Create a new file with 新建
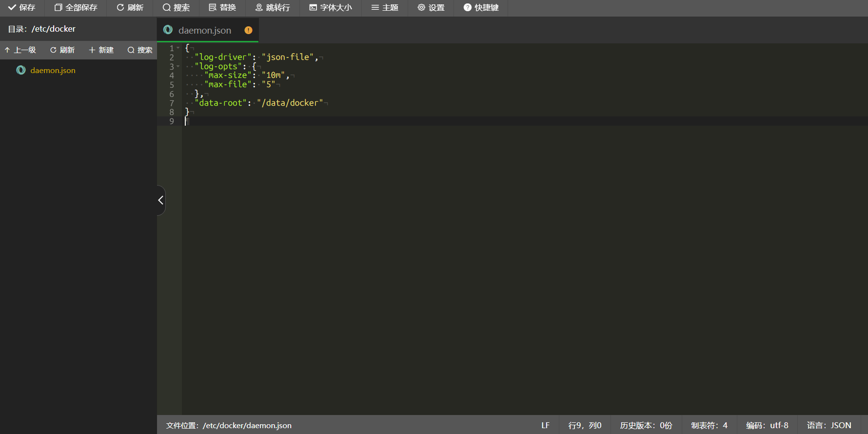 pos(101,50)
